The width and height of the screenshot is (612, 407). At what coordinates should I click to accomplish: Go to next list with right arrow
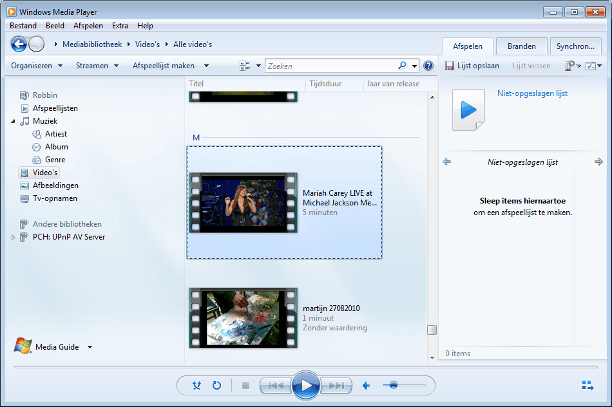598,162
